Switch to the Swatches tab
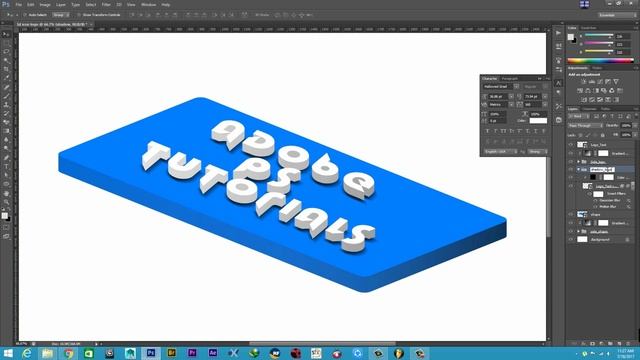This screenshot has height=360, width=640. [588, 28]
